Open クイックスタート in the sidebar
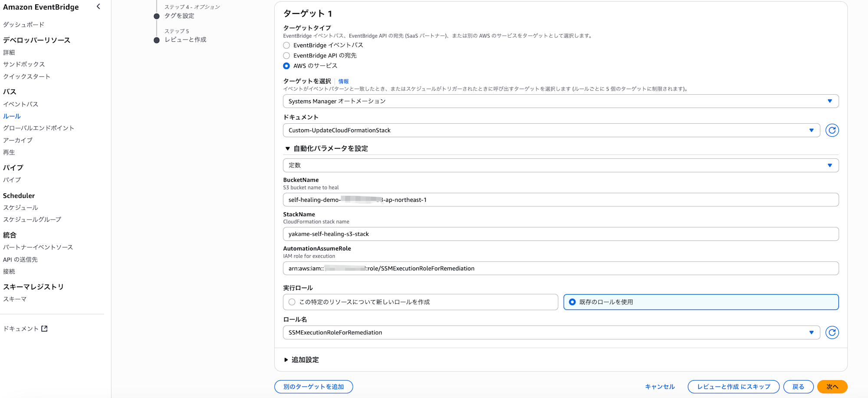 (26, 76)
